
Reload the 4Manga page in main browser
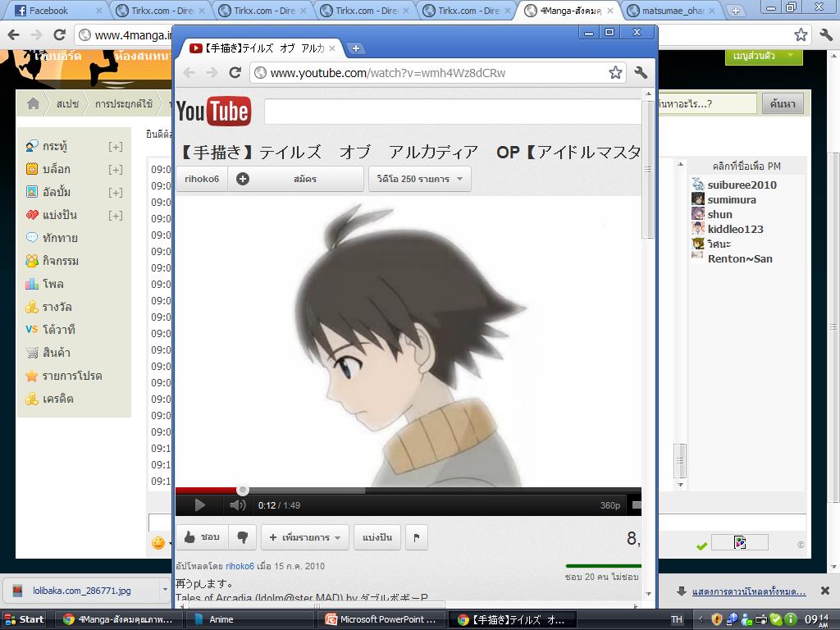pos(59,34)
